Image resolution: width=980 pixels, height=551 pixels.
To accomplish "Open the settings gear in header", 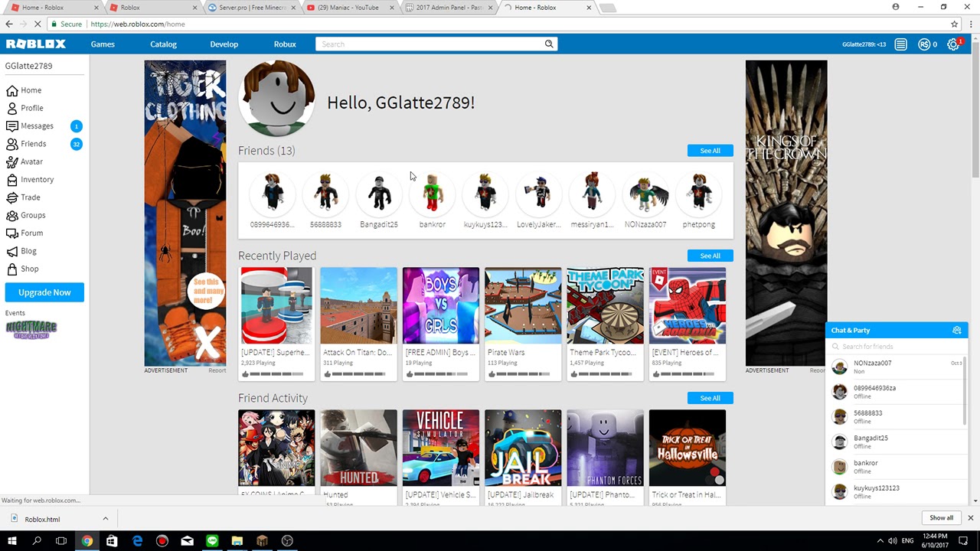I will [x=953, y=44].
